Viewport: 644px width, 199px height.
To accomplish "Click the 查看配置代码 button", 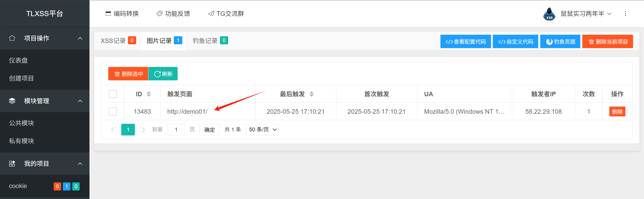I will click(465, 42).
